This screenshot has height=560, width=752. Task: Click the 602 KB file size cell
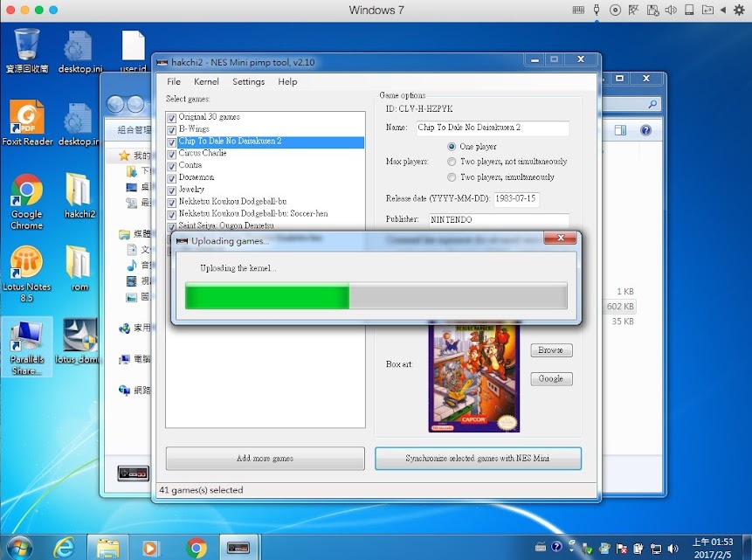click(620, 306)
